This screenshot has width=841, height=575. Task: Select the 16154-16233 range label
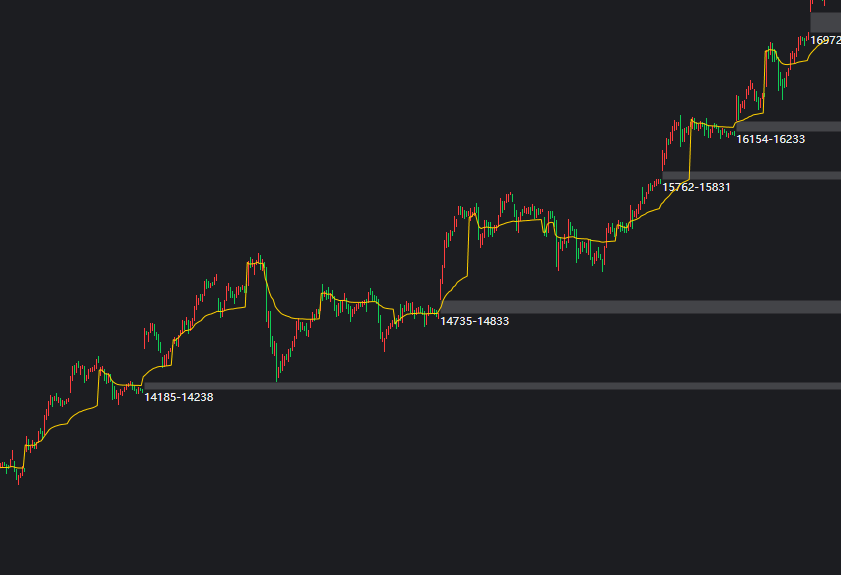point(770,139)
